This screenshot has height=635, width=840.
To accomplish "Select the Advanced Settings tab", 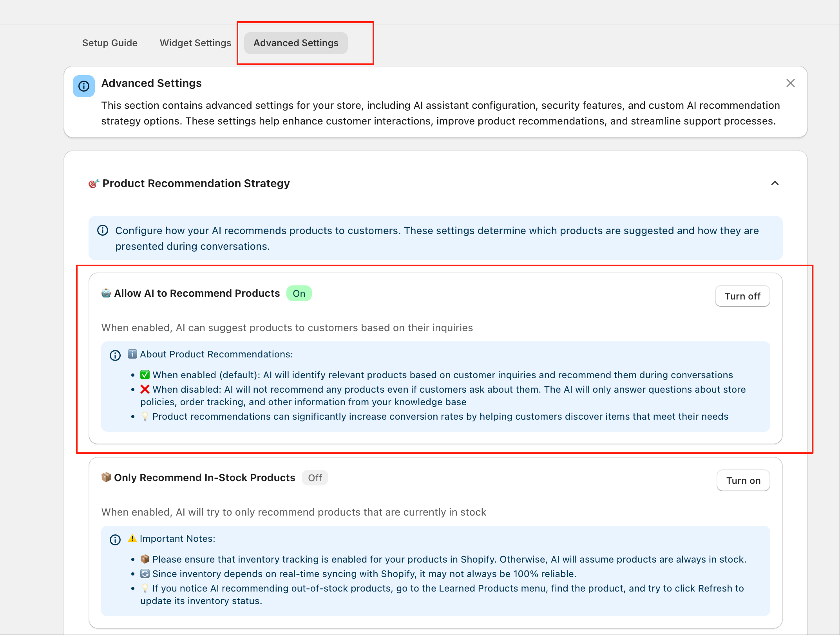I will click(296, 43).
